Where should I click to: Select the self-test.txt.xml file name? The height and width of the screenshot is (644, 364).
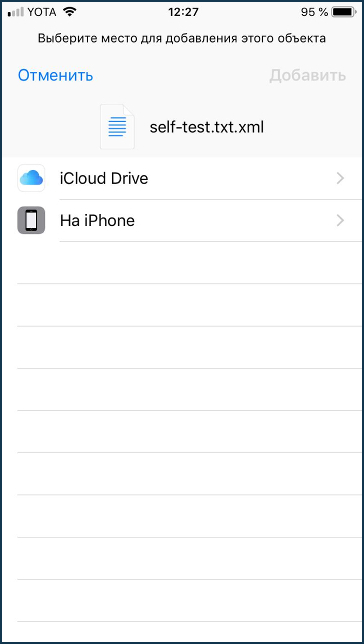pyautogui.click(x=207, y=127)
